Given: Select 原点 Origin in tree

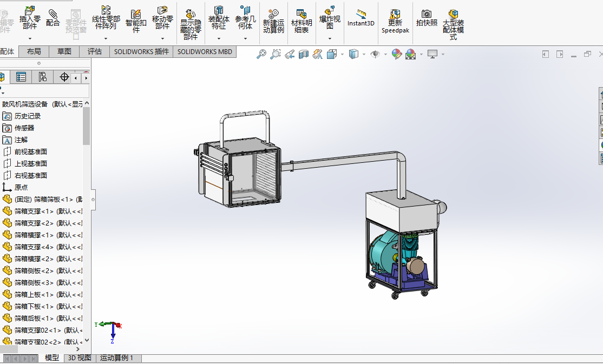Looking at the screenshot, I should click(x=21, y=188).
